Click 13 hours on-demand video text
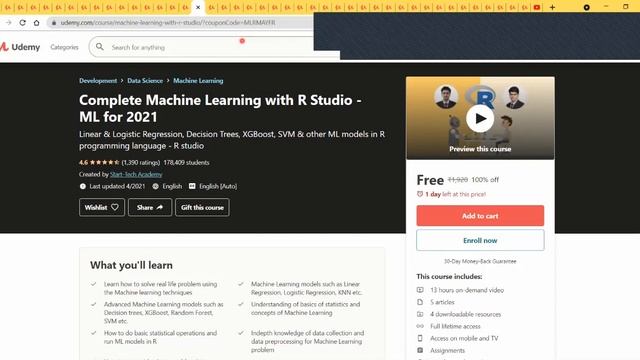This screenshot has height=360, width=640. (467, 290)
